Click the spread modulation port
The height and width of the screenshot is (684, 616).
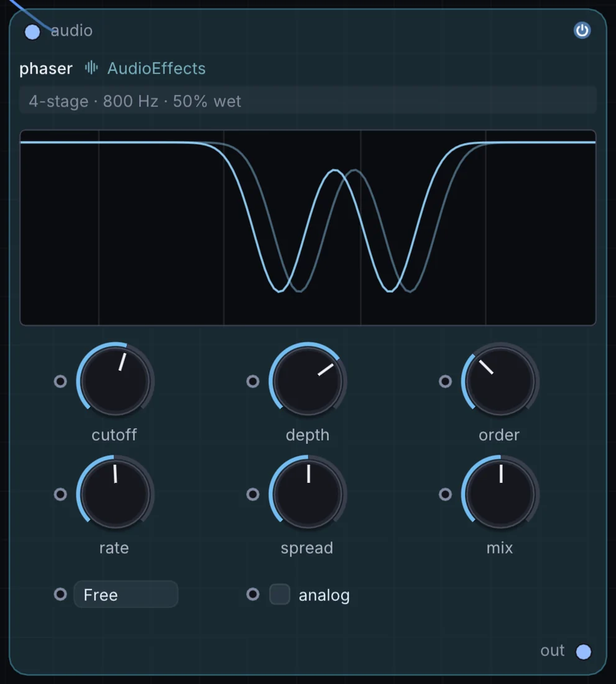click(253, 494)
